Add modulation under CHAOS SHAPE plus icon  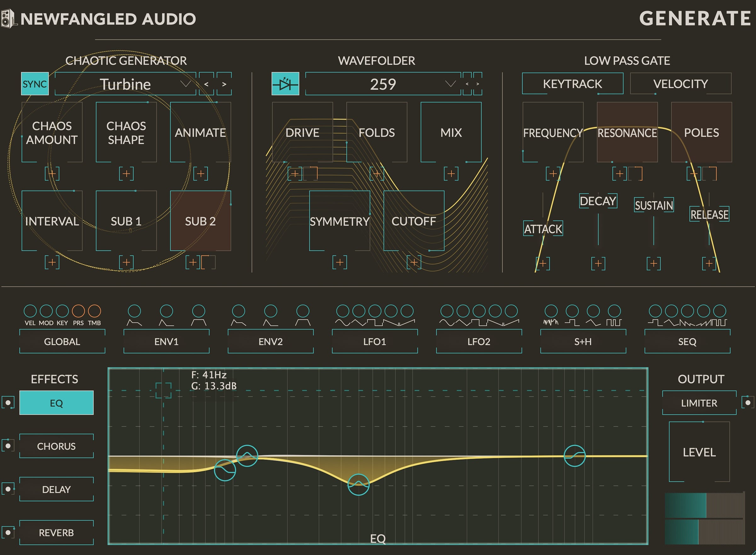pos(126,173)
